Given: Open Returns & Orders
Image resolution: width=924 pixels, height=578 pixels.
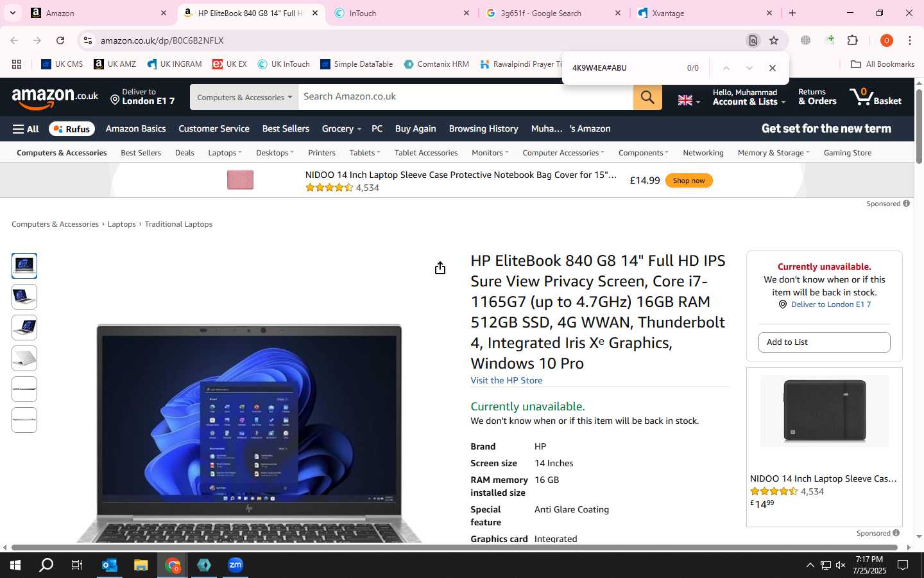Looking at the screenshot, I should pos(817,97).
